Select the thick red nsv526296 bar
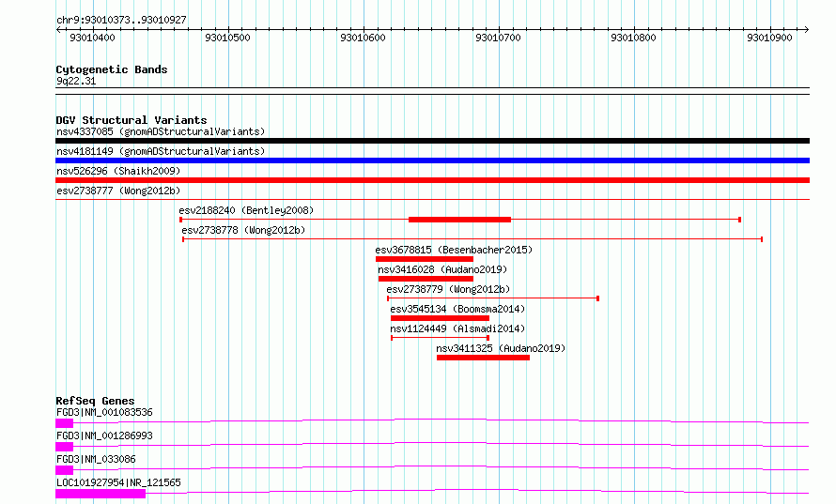The image size is (836, 504). [432, 180]
